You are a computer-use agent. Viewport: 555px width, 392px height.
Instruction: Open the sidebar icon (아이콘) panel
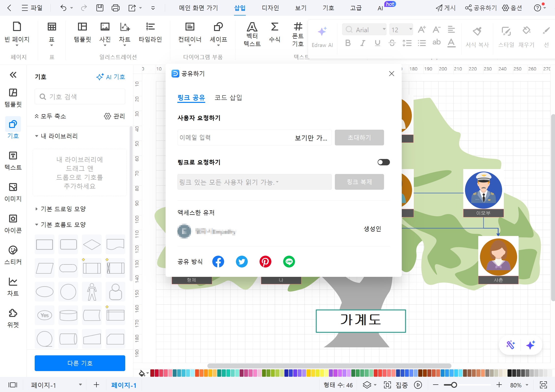click(x=13, y=224)
